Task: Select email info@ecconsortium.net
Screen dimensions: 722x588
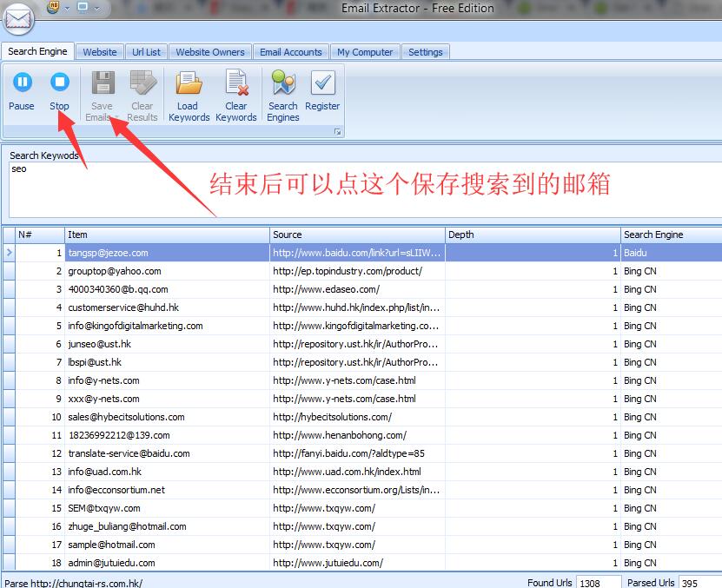Action: [x=116, y=490]
